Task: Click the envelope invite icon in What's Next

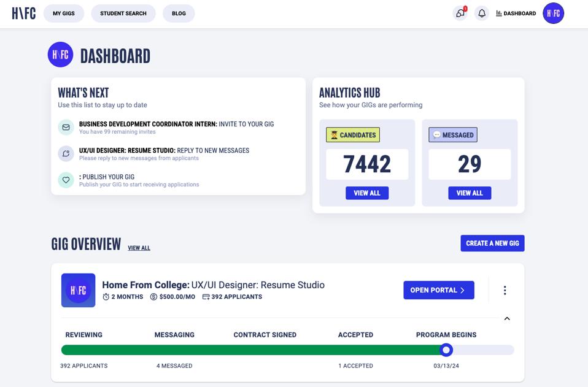Action: 66,127
